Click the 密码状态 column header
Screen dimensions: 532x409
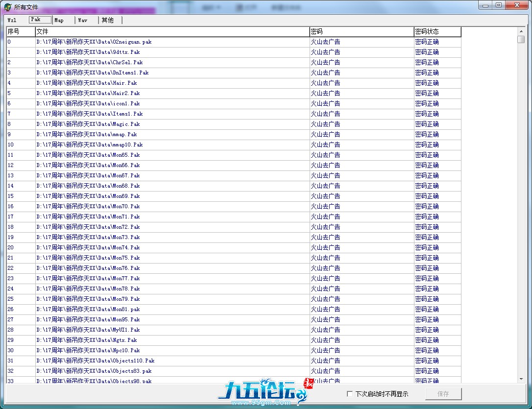[437, 31]
